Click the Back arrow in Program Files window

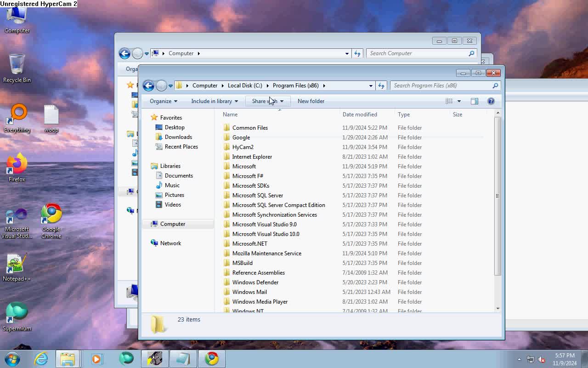pyautogui.click(x=148, y=86)
